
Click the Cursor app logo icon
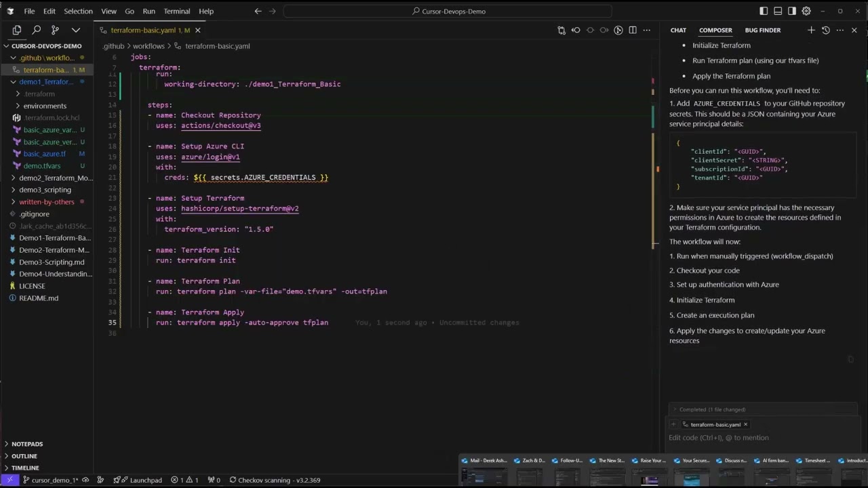(x=9, y=11)
